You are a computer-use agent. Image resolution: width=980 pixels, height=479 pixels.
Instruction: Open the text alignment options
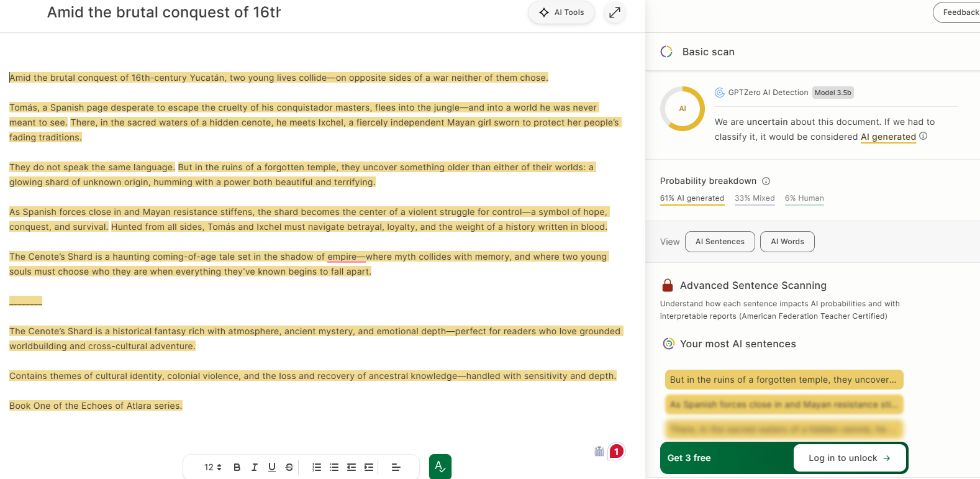(x=396, y=467)
